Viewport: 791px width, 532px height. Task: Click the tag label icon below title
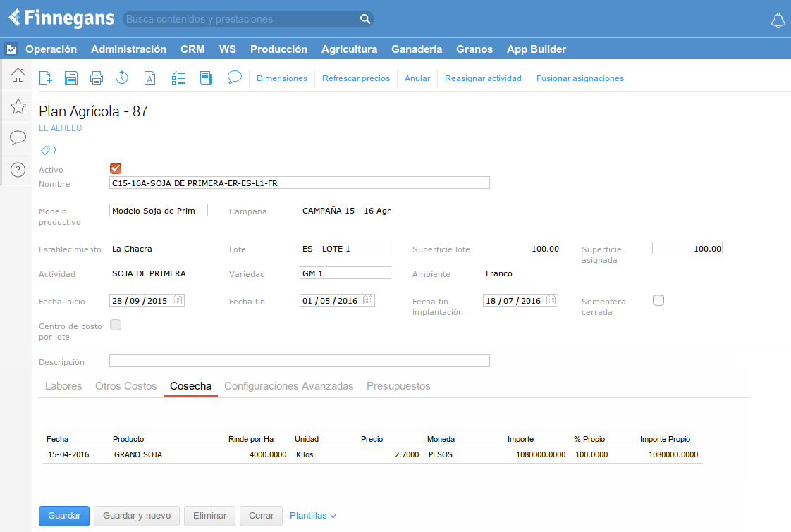[46, 150]
